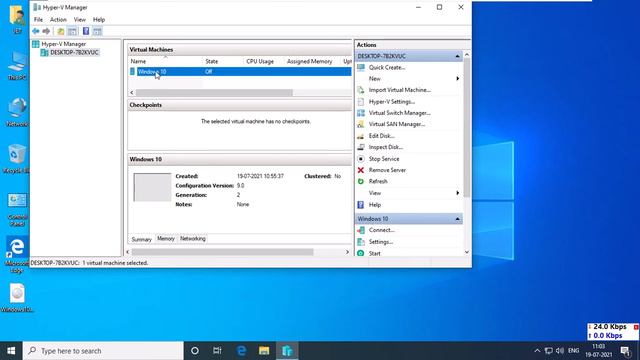This screenshot has width=640, height=360.
Task: Click Actions pane scroll down arrow
Action: [x=467, y=252]
